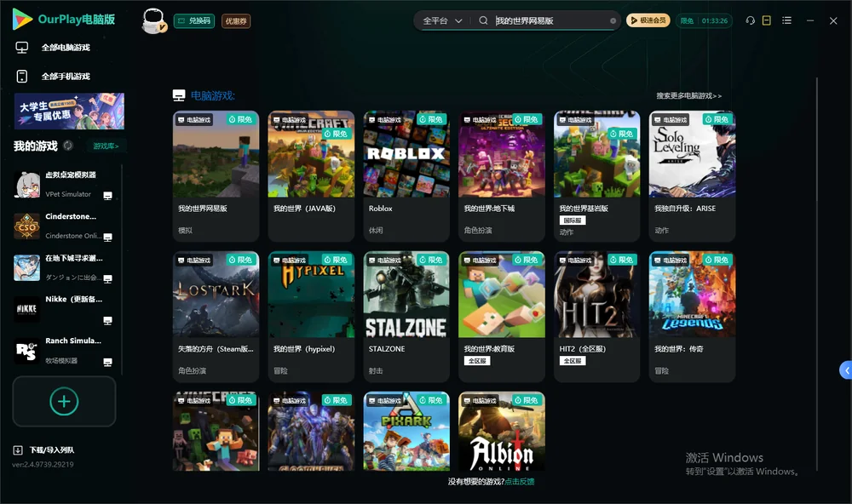This screenshot has height=504, width=852.
Task: Click the 限免 timer badge in the header
Action: [x=704, y=20]
